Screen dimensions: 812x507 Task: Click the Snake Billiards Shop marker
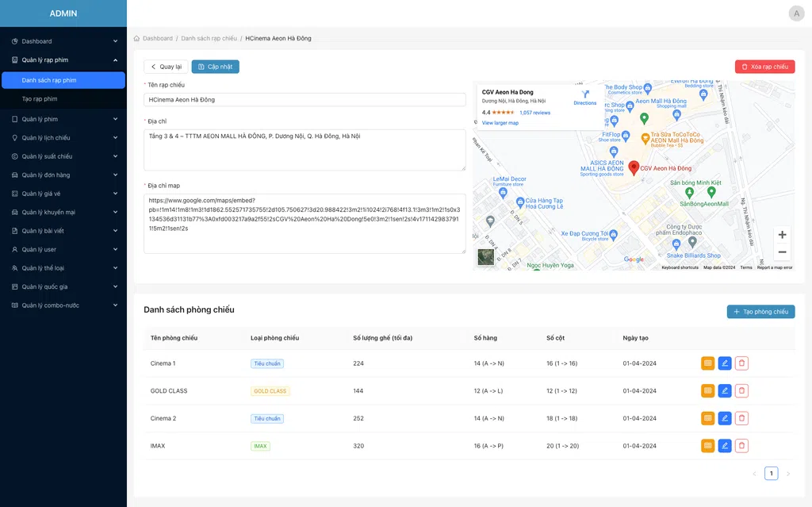coord(676,243)
